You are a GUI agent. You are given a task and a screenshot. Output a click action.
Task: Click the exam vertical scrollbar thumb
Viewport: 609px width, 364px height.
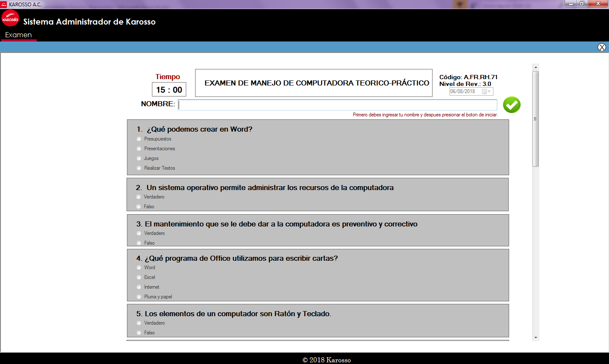536,119
